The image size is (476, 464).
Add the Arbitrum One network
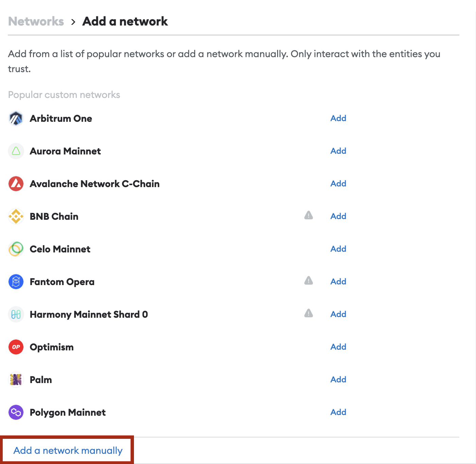(338, 118)
